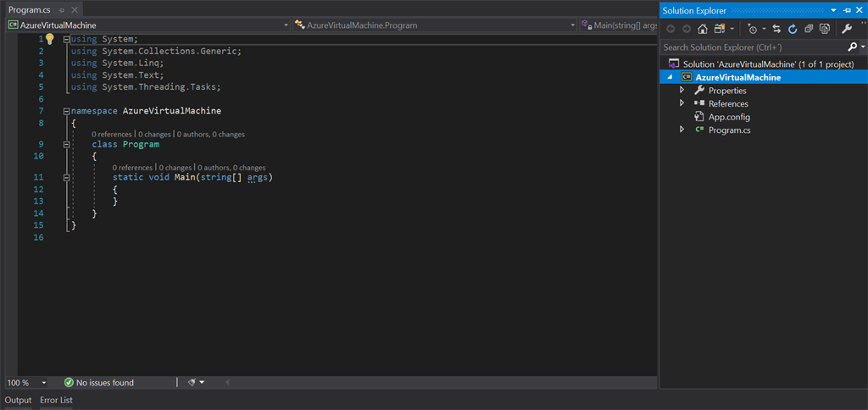Toggle pin on the Program.cs tab

point(62,10)
